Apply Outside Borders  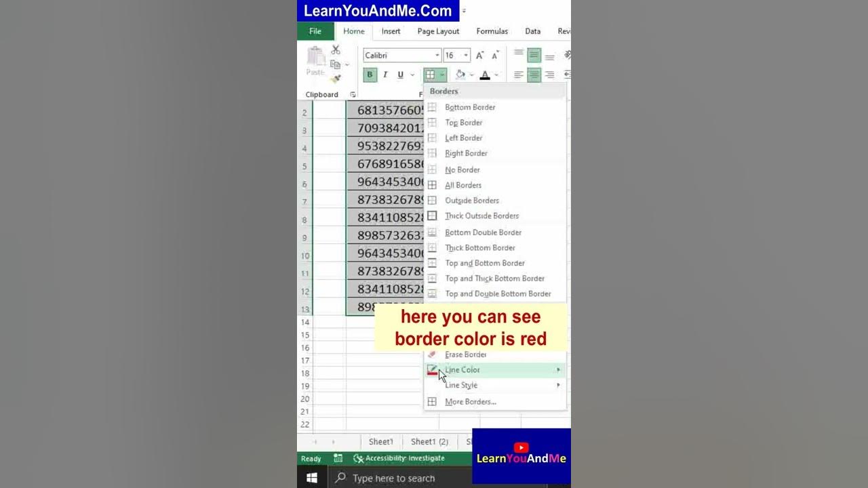[495, 200]
